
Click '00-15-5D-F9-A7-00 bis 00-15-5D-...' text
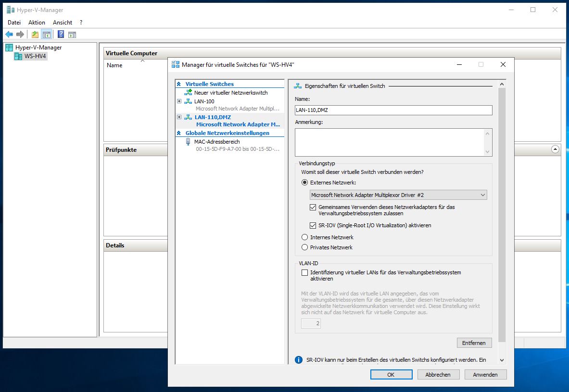(x=238, y=149)
